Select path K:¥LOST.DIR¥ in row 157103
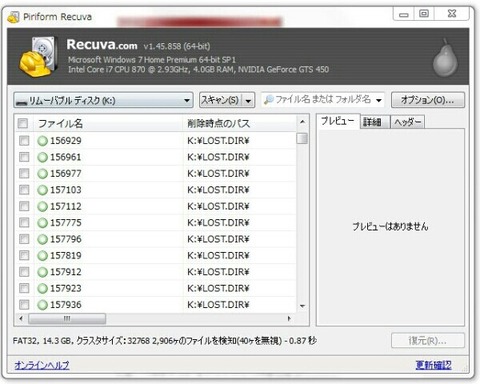 click(x=218, y=190)
